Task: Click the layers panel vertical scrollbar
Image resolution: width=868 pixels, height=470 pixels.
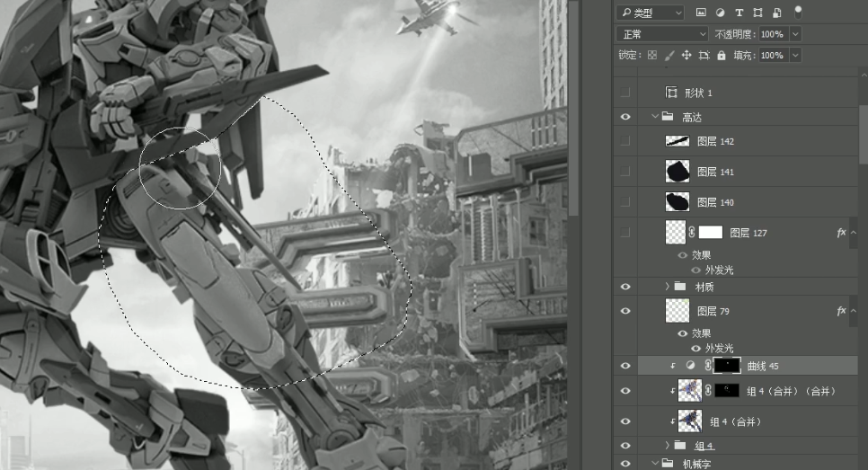Action: (x=864, y=133)
